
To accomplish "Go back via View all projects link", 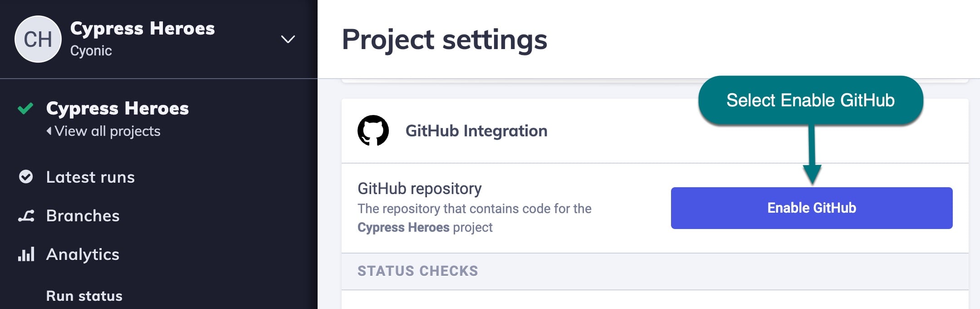I will click(x=107, y=131).
